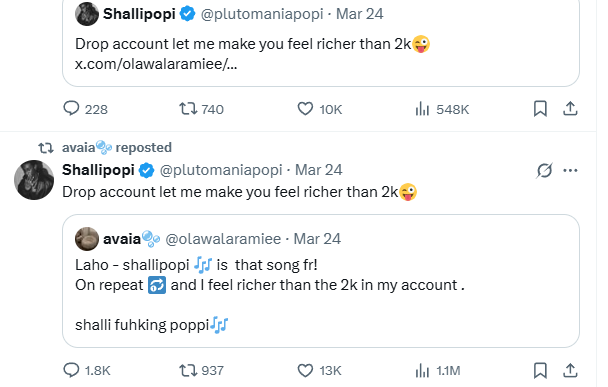The width and height of the screenshot is (608, 387).
Task: View analytics showing 548K views
Action: pos(442,109)
